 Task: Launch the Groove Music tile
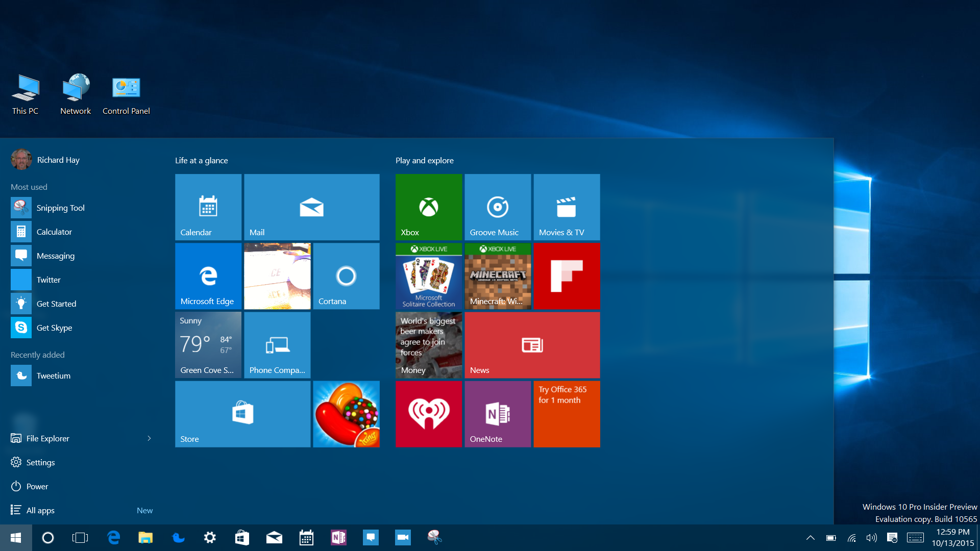(497, 207)
